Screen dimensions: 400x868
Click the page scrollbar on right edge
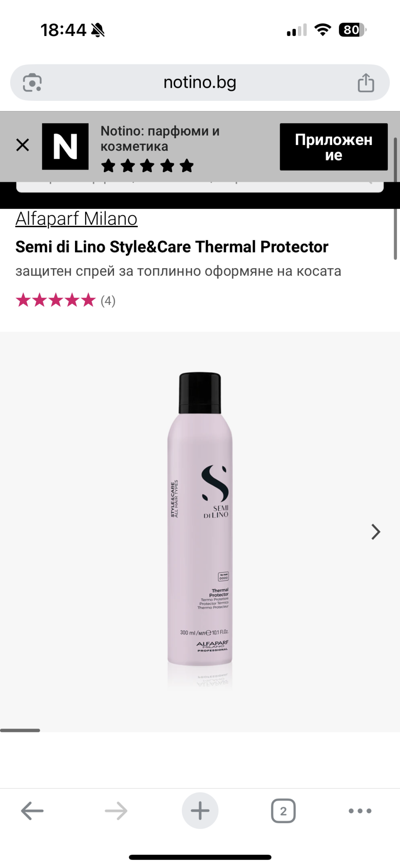(x=396, y=198)
